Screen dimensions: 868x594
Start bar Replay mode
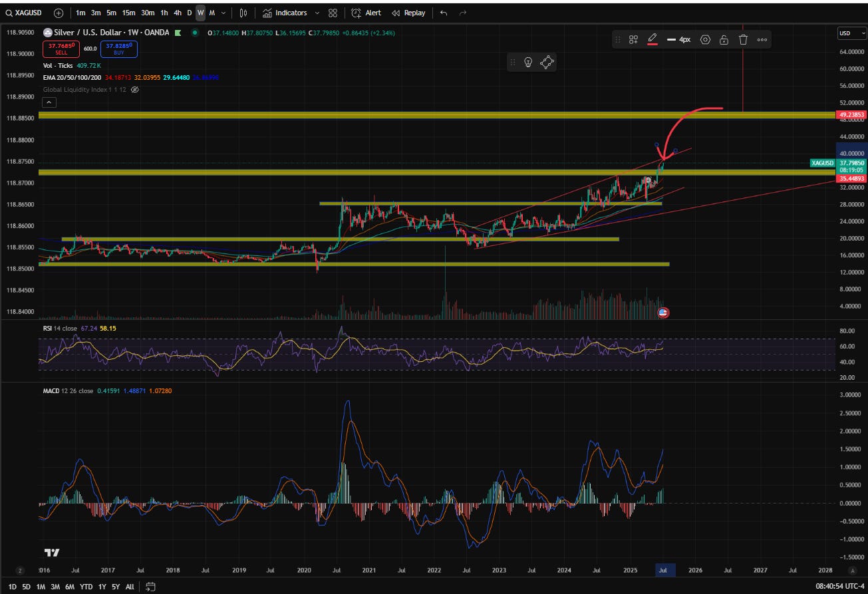coord(408,13)
